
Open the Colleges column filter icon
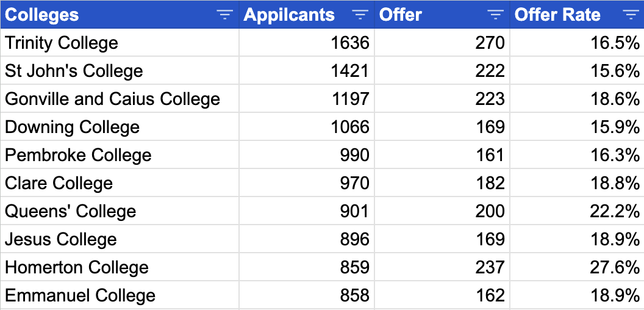[x=225, y=15]
